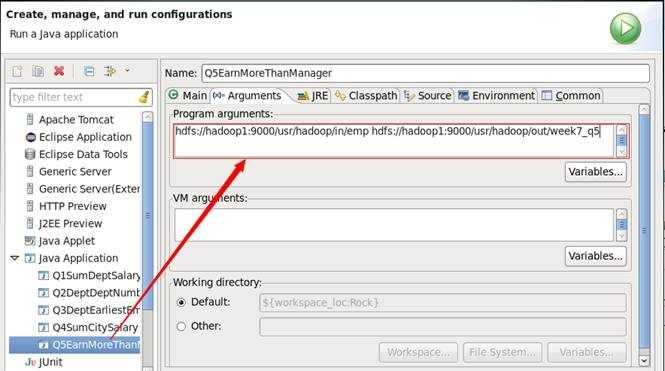Click inside VM arguments text area

pyautogui.click(x=394, y=225)
